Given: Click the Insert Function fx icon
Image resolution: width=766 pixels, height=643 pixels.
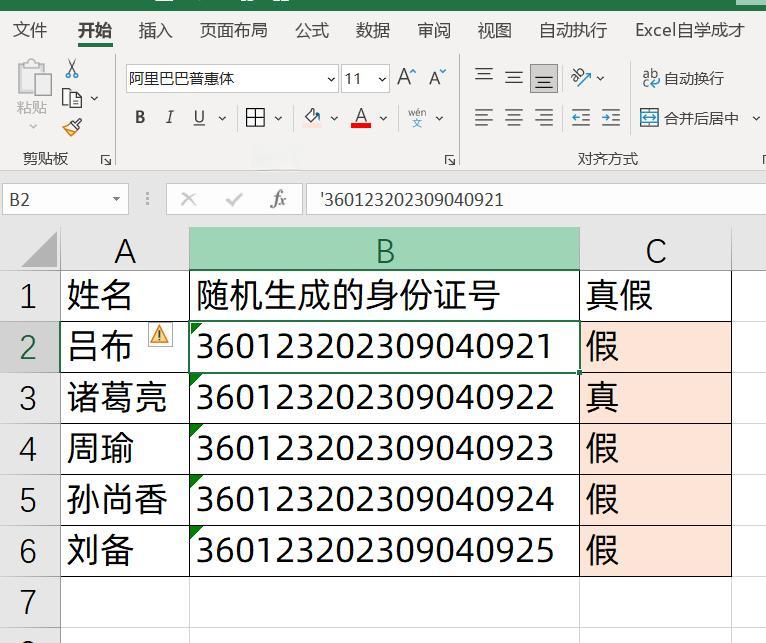Looking at the screenshot, I should (279, 199).
